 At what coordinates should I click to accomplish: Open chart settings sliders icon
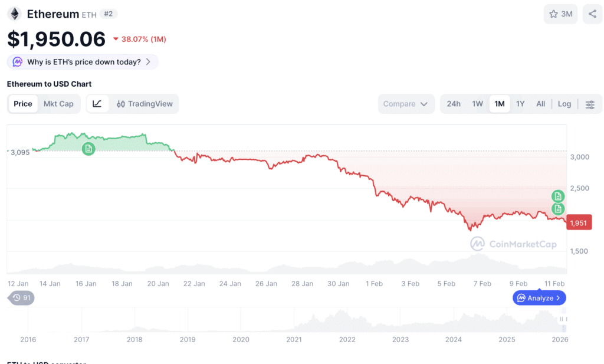click(590, 104)
